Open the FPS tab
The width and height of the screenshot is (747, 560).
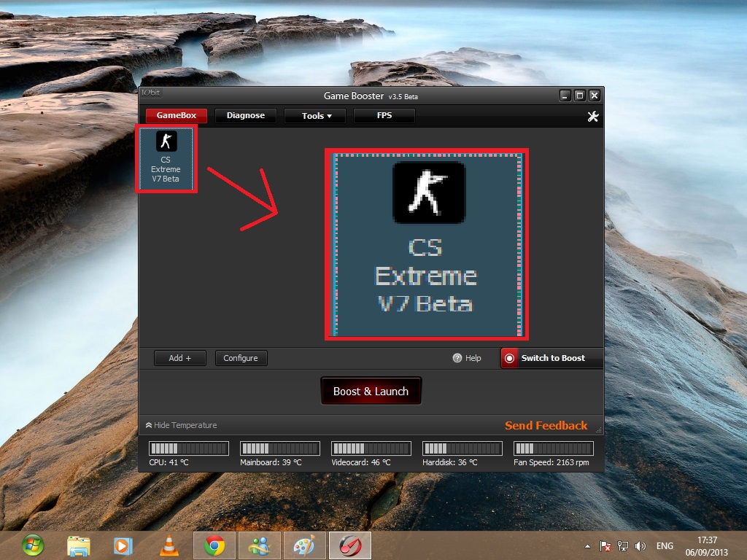coord(384,115)
